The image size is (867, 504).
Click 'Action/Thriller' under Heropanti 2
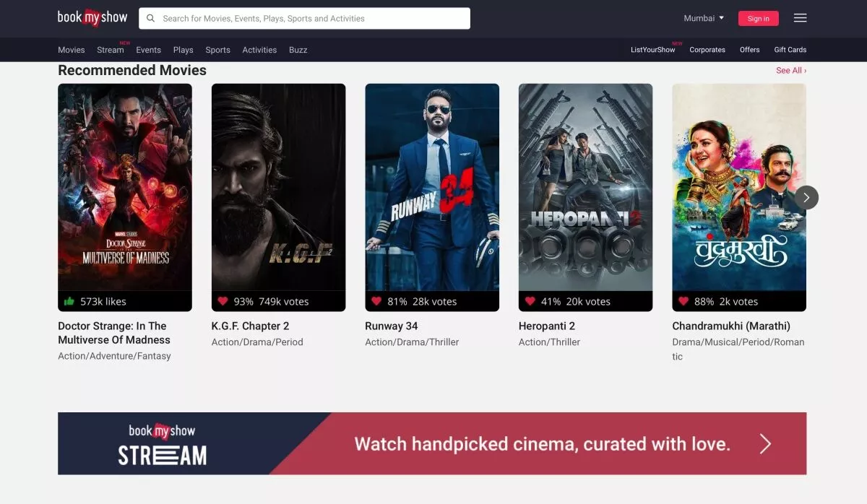coord(549,342)
